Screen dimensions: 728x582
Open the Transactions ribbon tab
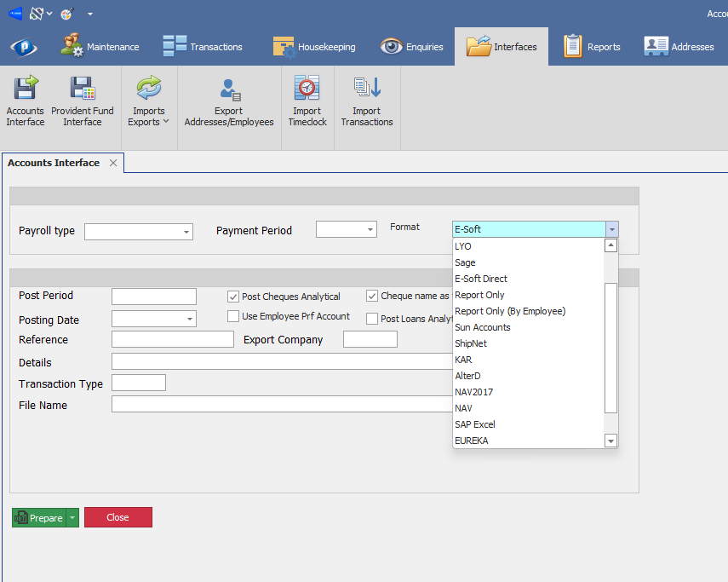203,47
